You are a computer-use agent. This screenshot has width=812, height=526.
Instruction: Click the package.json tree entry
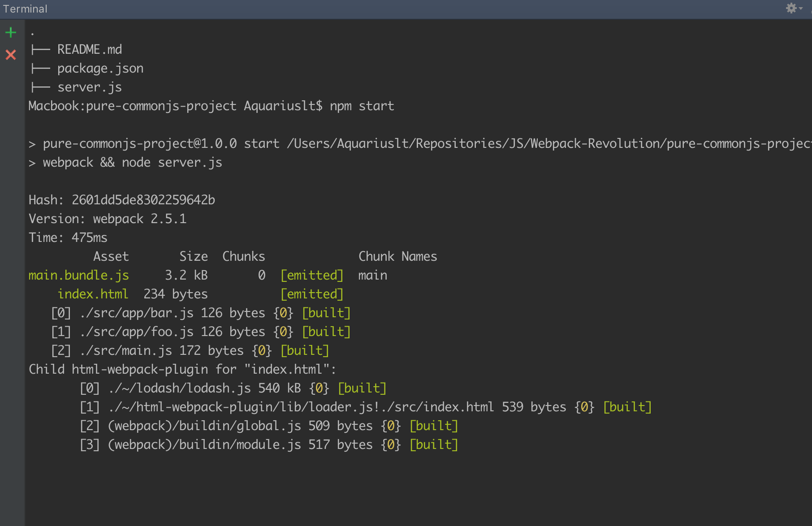[100, 68]
